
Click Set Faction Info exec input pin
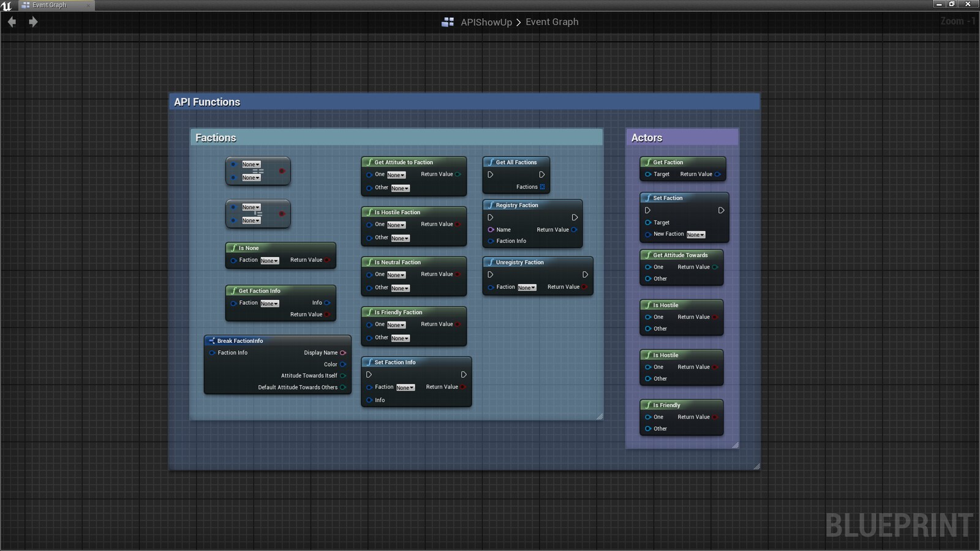[x=369, y=375]
